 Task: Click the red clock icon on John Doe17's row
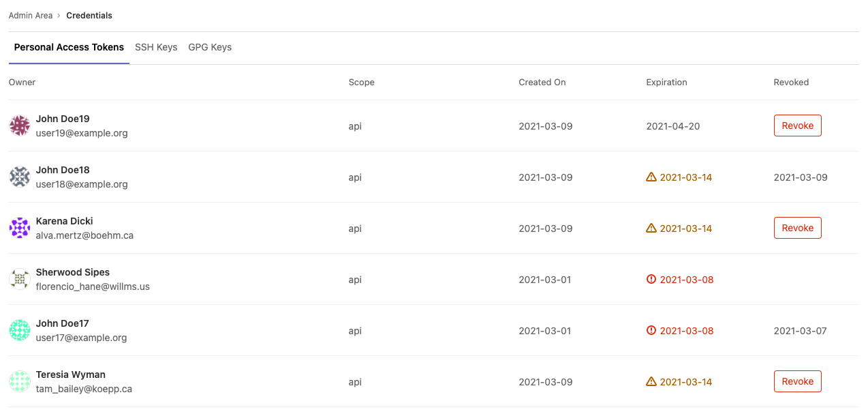pyautogui.click(x=651, y=330)
